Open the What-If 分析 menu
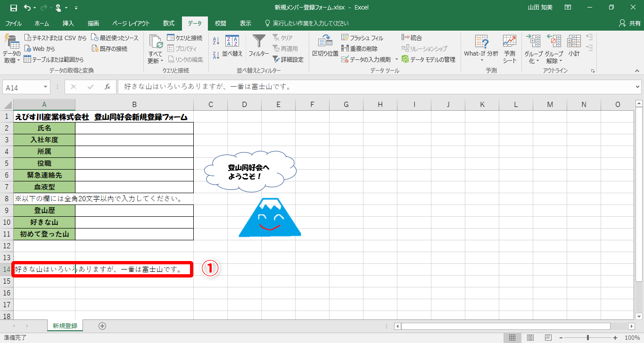This screenshot has height=343, width=644. pos(481,49)
